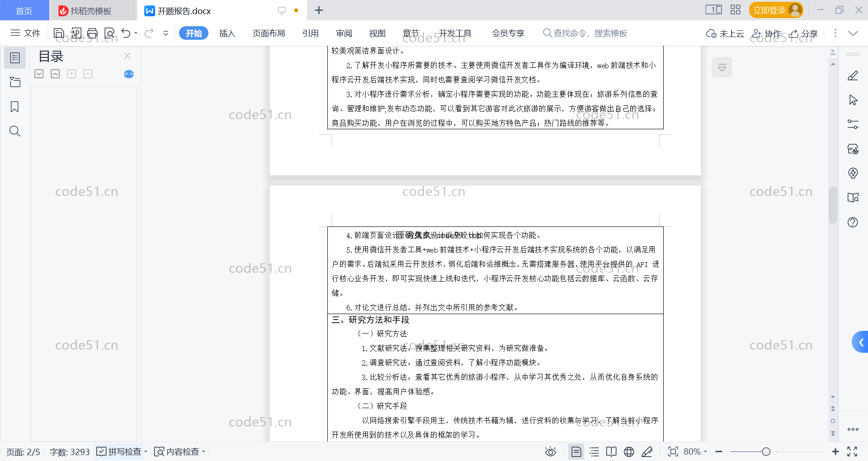Viewport: 868px width, 461px height.
Task: Expand the undo history dropdown
Action: (136, 33)
